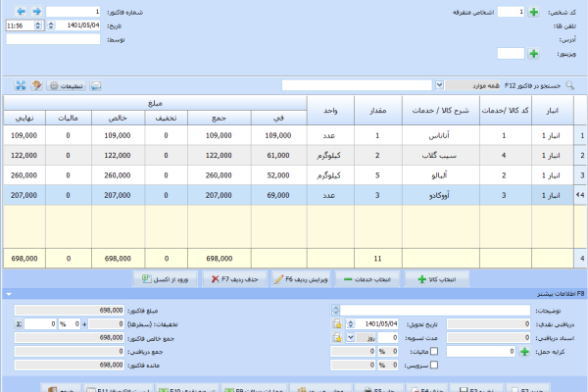Screen dimensions: 588x392
Task: Select the آلبالو item cell
Action: 441,174
